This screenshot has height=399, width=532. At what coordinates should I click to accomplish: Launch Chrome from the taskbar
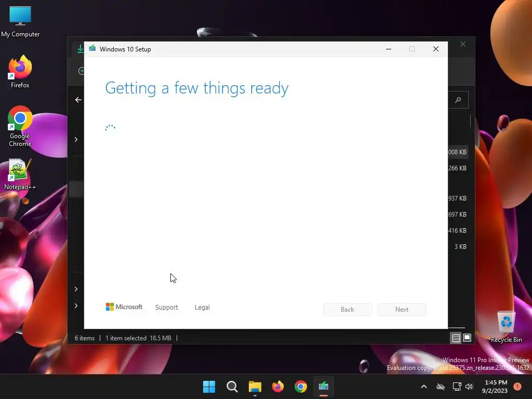click(x=301, y=387)
